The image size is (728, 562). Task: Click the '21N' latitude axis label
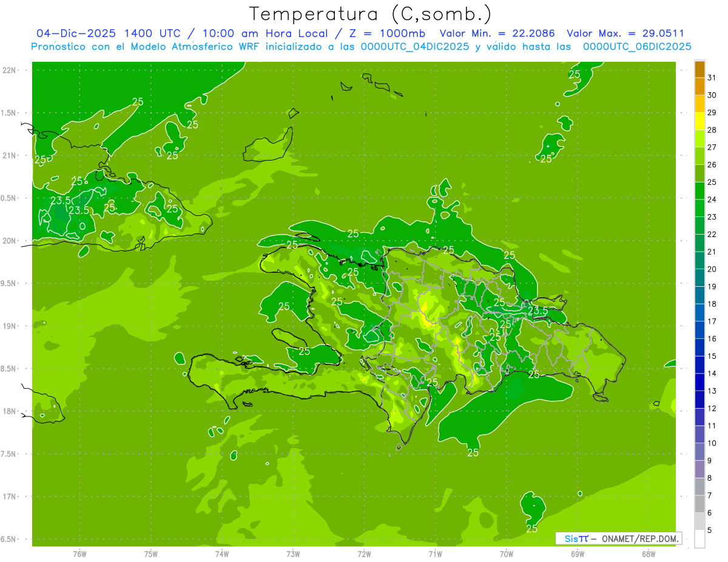point(10,156)
